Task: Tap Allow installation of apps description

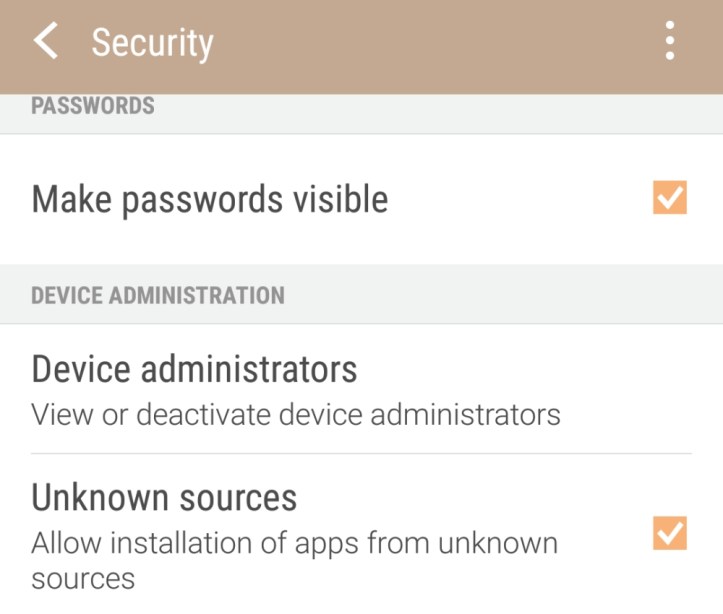Action: pyautogui.click(x=294, y=545)
